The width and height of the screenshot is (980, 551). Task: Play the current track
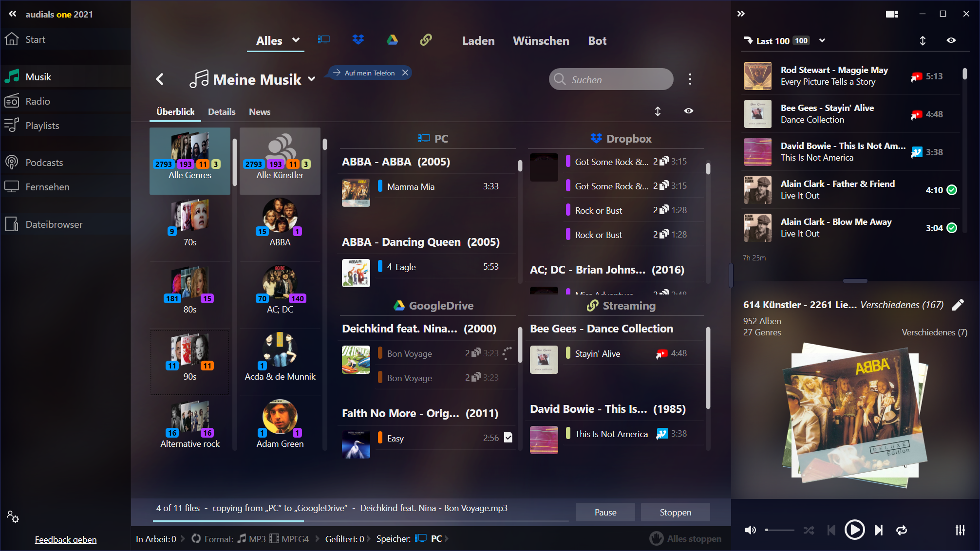click(x=854, y=530)
